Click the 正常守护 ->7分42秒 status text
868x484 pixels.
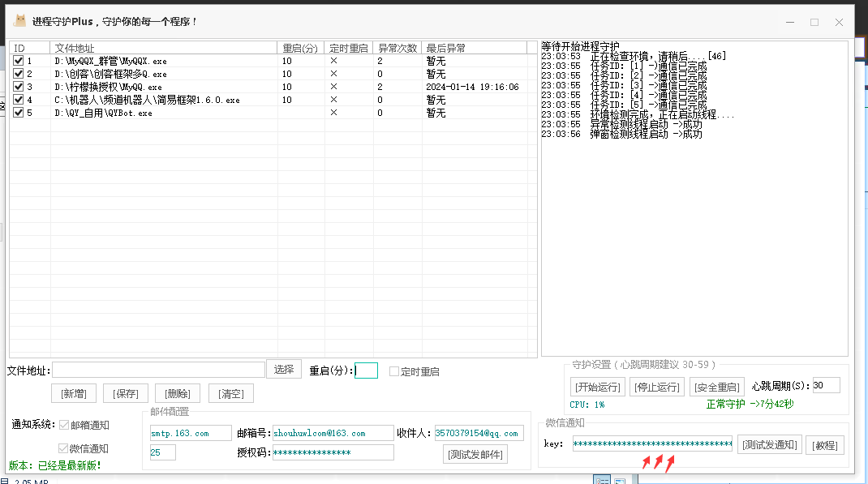click(750, 405)
